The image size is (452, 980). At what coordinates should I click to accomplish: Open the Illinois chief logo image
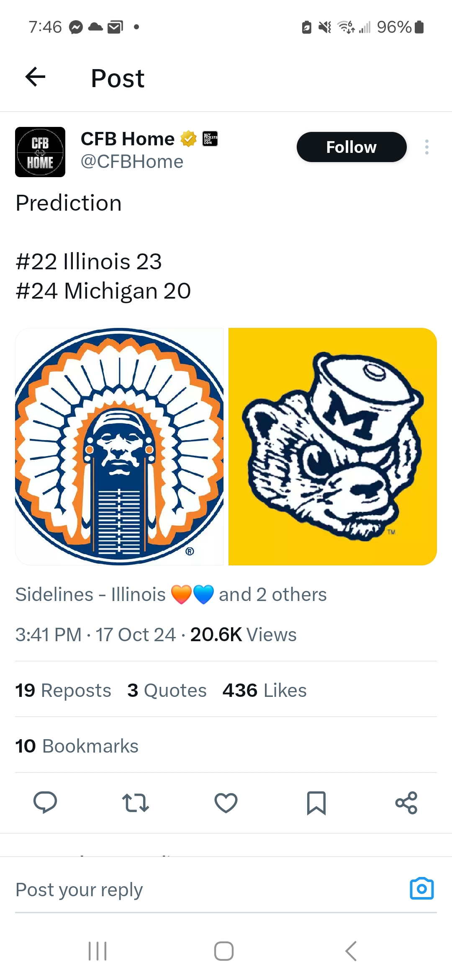coord(119,446)
